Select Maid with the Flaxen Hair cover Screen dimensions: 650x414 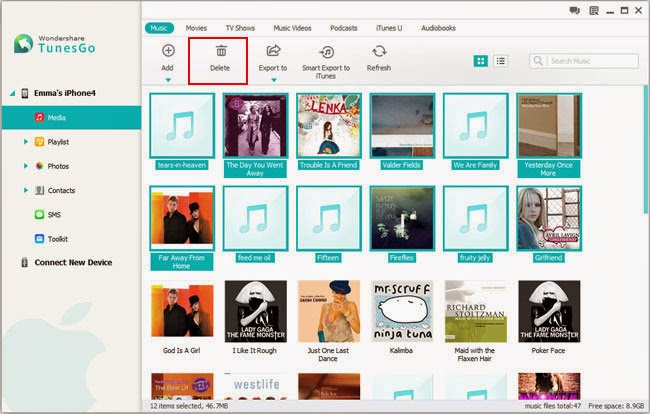coord(475,311)
